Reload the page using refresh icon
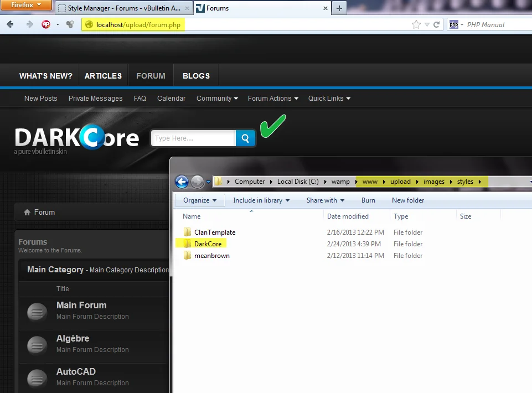Screen dimensions: 532x393 coord(437,24)
